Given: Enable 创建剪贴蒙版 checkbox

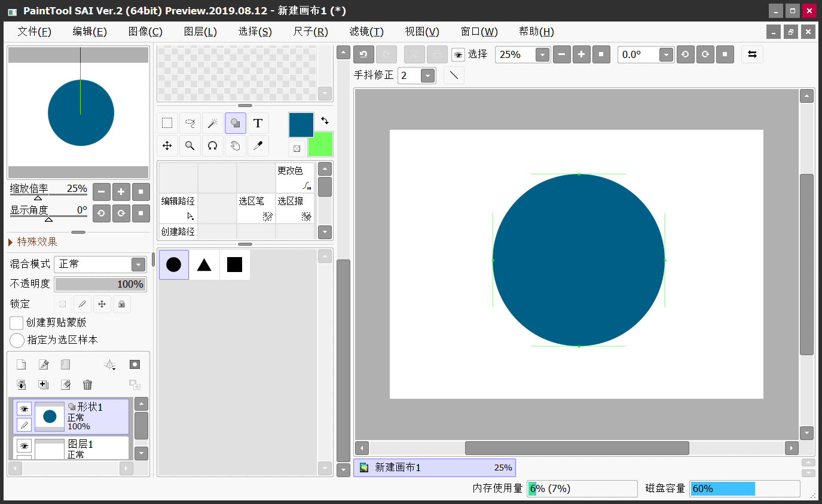Looking at the screenshot, I should tap(17, 323).
